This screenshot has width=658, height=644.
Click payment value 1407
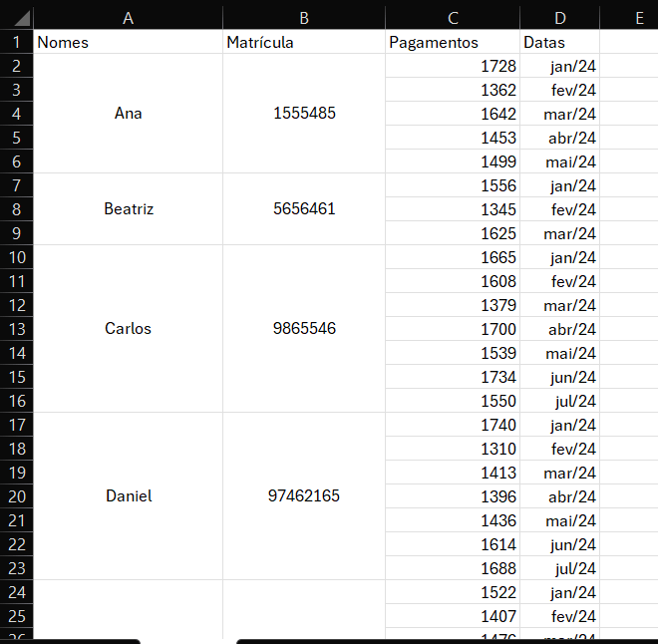[x=453, y=616]
